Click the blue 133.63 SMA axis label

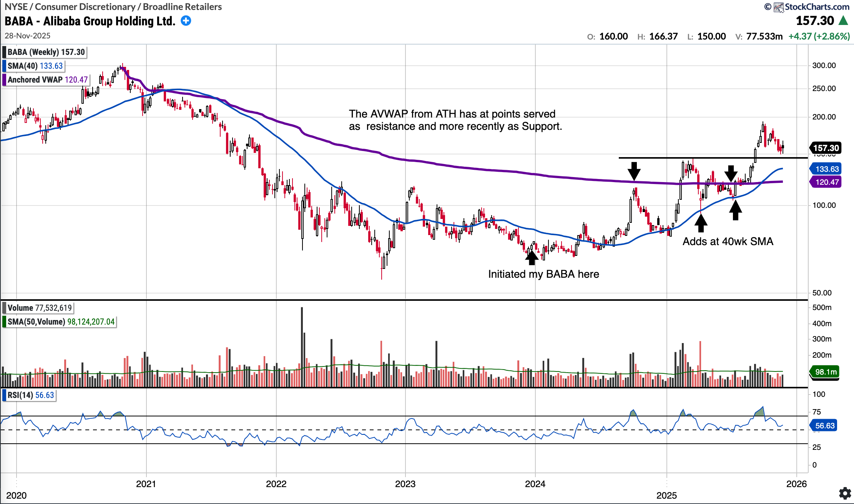[826, 169]
